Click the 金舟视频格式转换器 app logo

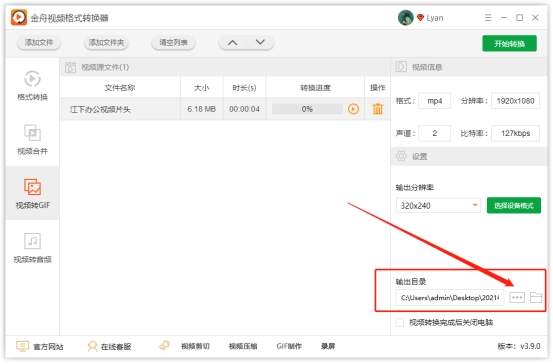(x=18, y=17)
